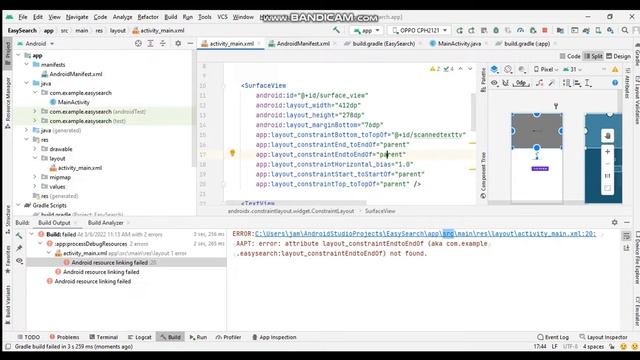Open the Logcat tool window

tap(140, 337)
